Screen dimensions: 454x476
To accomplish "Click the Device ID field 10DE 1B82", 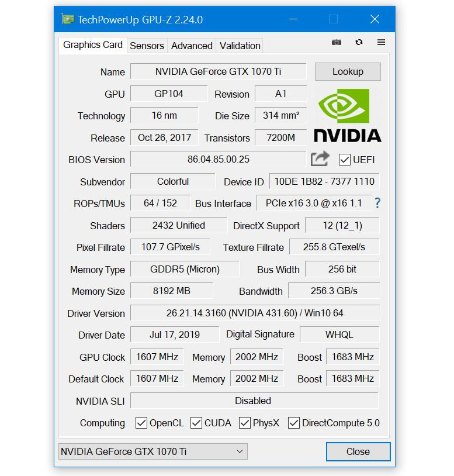I will [324, 181].
